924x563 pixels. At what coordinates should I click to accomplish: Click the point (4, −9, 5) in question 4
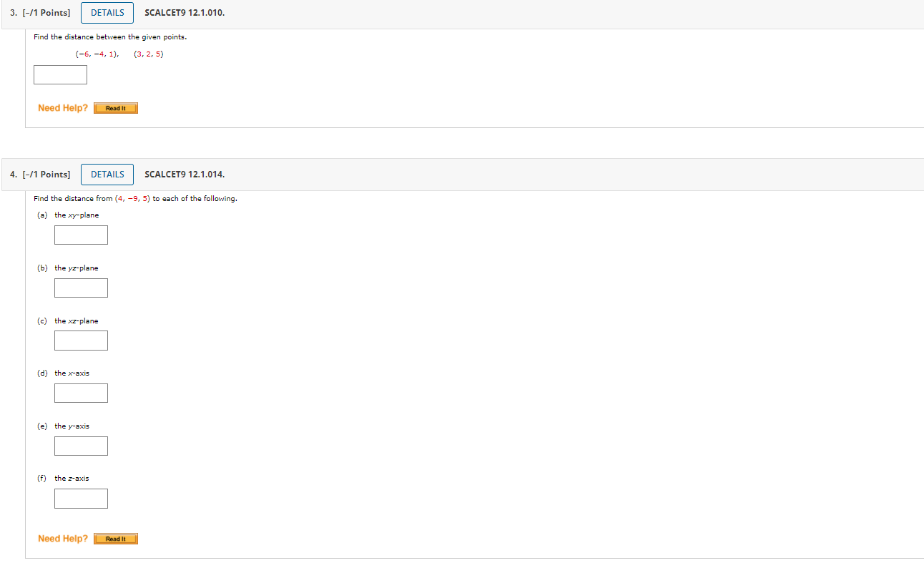(x=132, y=199)
